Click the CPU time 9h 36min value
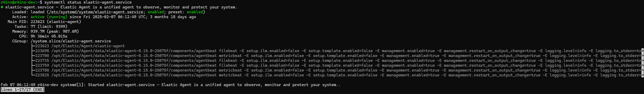The height and width of the screenshot is (94, 644). [49, 36]
